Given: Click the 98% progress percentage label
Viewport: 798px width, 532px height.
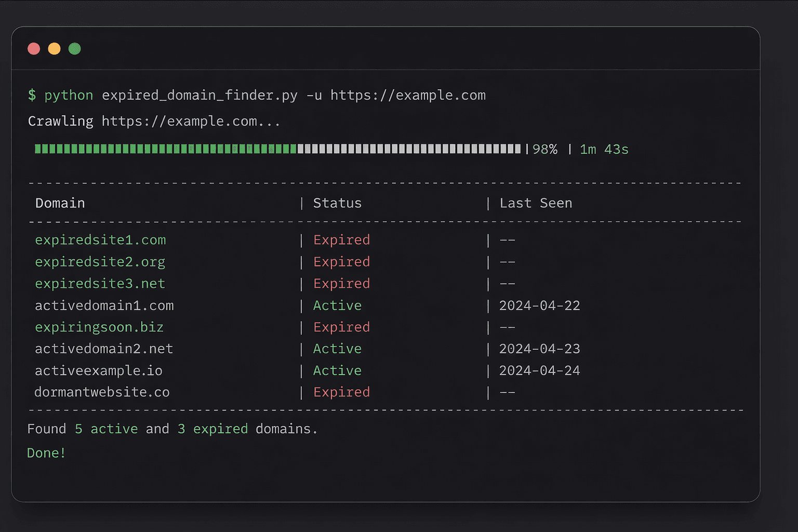Looking at the screenshot, I should coord(544,149).
